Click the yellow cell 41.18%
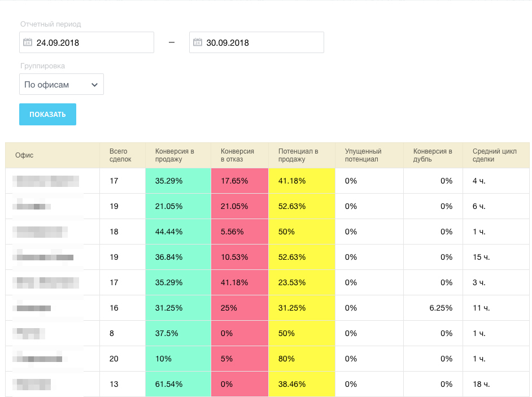This screenshot has width=532, height=397. (x=302, y=181)
